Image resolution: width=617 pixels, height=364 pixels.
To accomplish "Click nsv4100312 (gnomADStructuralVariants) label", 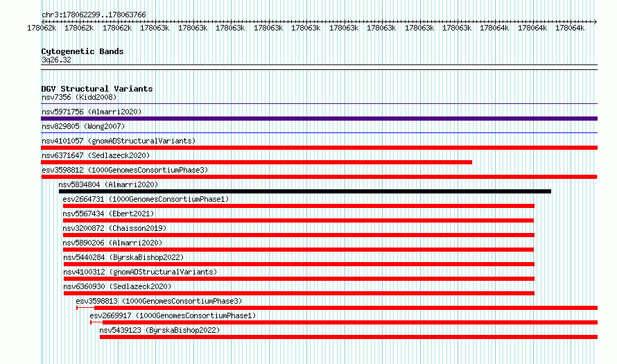I will click(140, 272).
